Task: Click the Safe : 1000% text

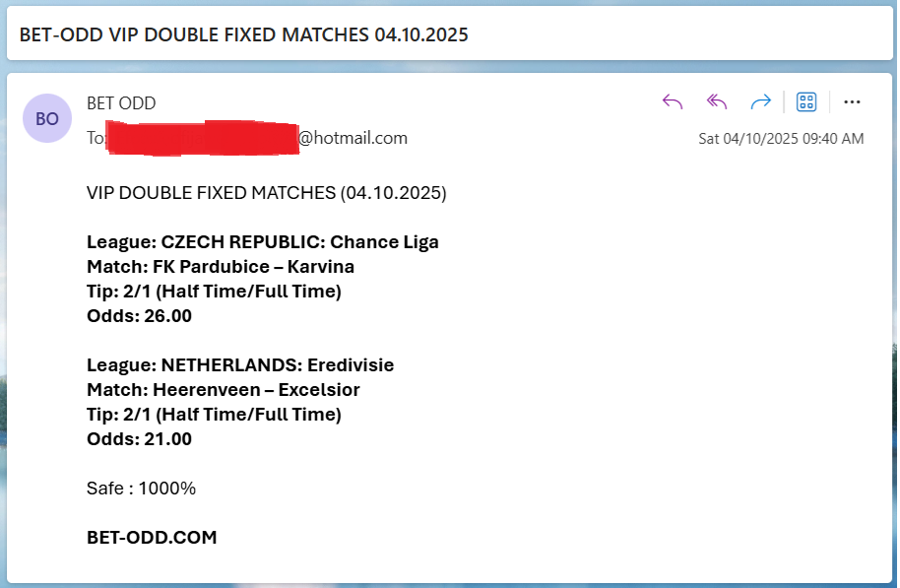Action: click(141, 489)
